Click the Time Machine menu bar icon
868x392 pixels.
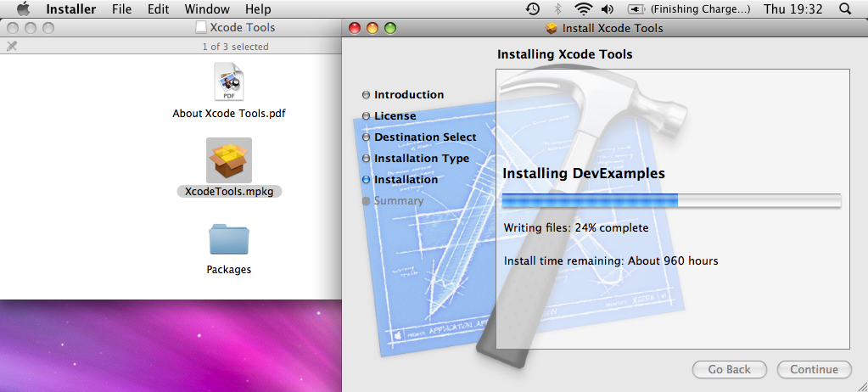533,8
